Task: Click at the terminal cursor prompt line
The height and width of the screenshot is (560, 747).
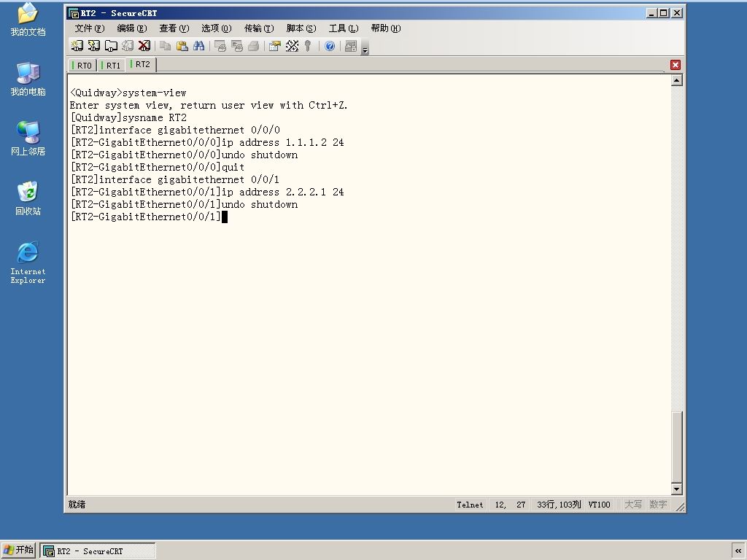Action: click(149, 217)
